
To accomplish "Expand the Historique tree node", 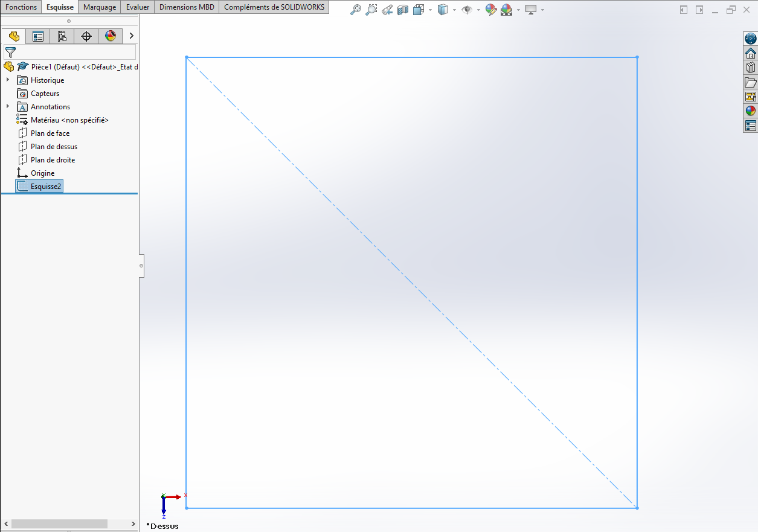I will click(7, 80).
